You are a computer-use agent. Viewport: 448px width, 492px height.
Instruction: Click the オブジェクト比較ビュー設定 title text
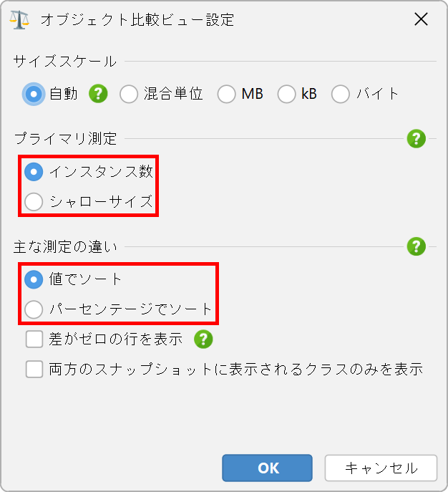pyautogui.click(x=137, y=19)
